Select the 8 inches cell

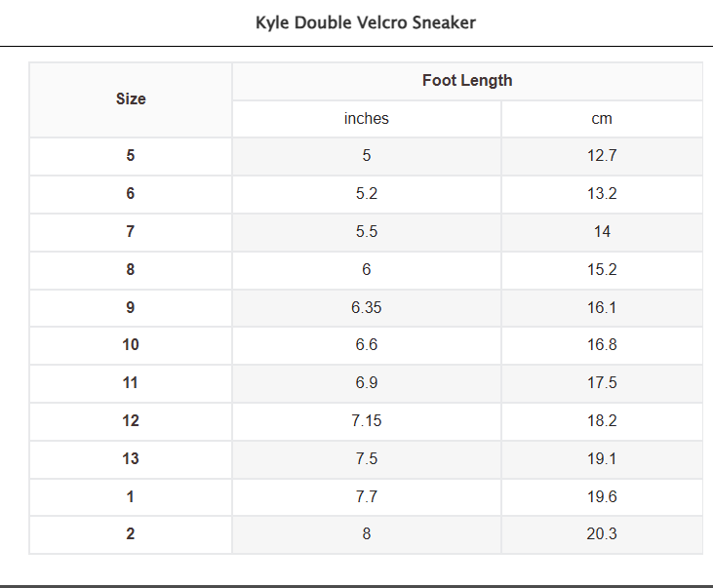pyautogui.click(x=367, y=534)
